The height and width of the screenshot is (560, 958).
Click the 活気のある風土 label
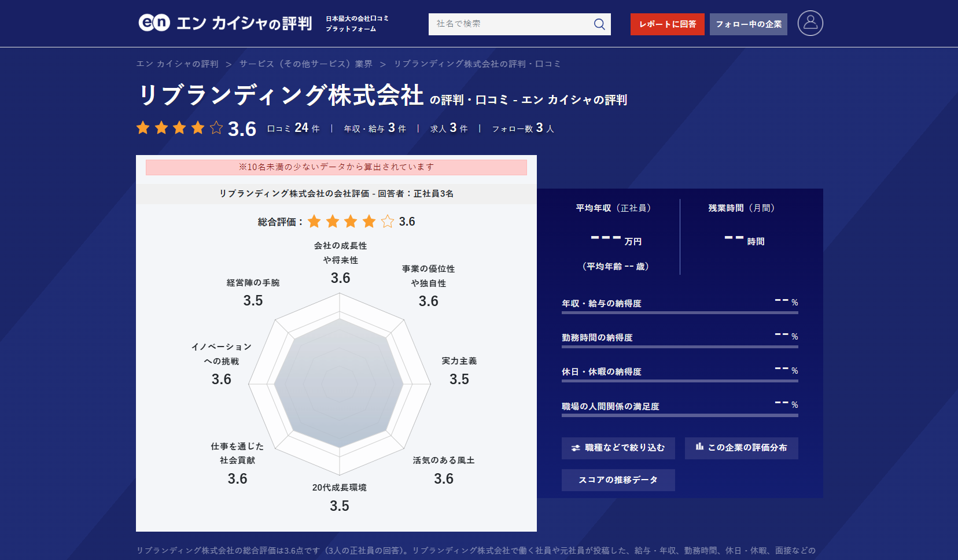tap(444, 460)
